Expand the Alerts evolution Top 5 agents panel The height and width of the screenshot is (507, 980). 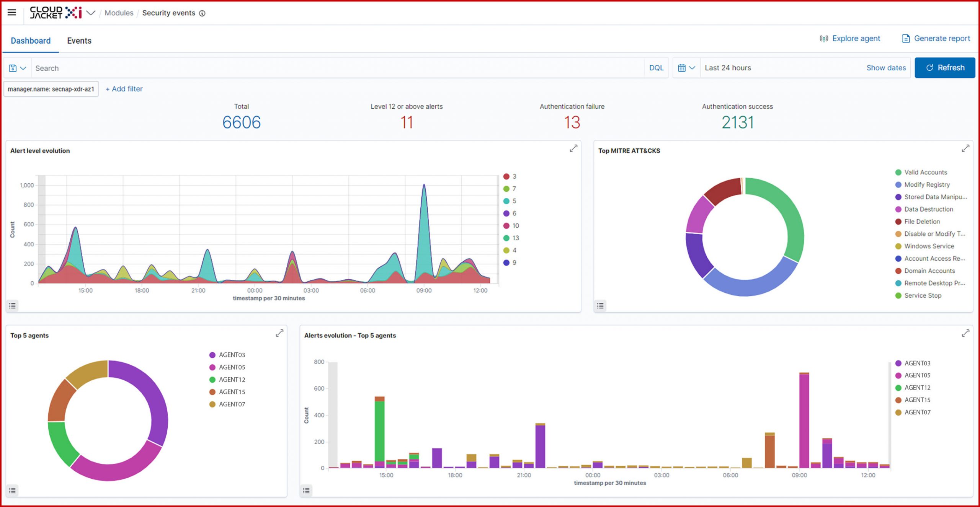[965, 333]
